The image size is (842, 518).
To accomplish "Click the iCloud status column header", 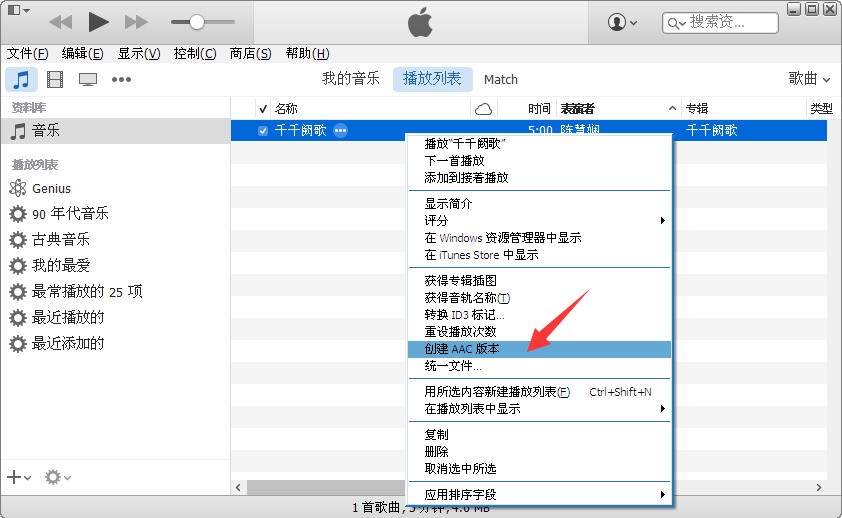I will coord(483,109).
